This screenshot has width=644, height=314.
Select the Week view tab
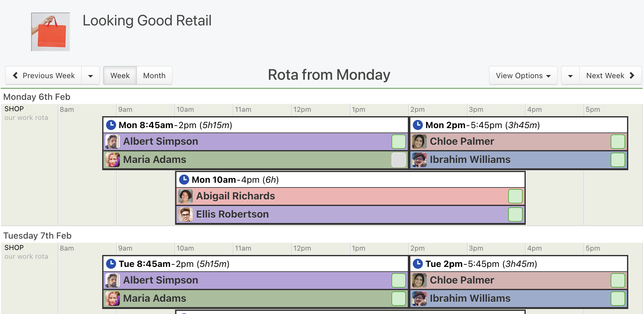[120, 75]
